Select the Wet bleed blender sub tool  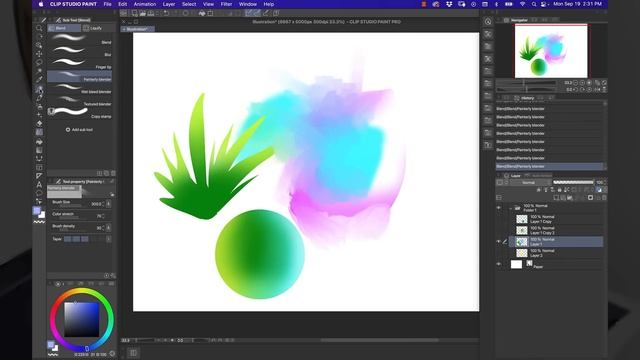pos(80,89)
